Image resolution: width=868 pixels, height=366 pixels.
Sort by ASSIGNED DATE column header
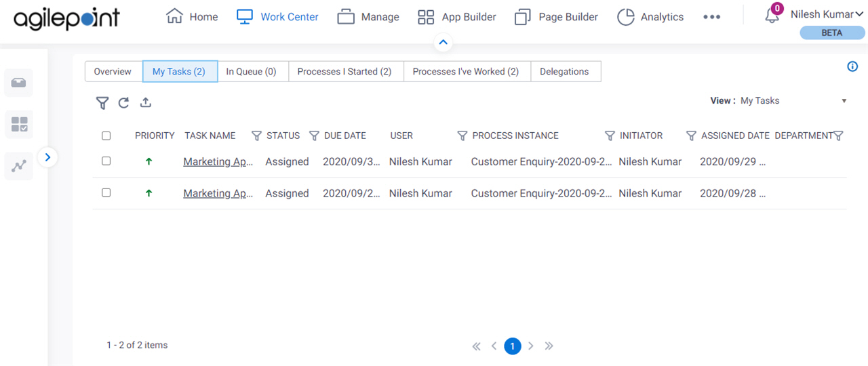pos(736,136)
